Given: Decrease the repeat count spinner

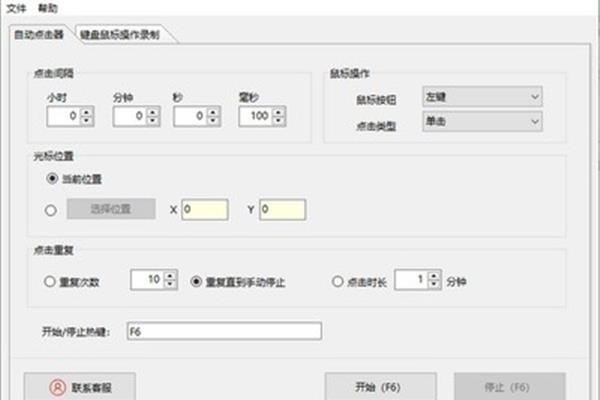Looking at the screenshot, I should 170,284.
